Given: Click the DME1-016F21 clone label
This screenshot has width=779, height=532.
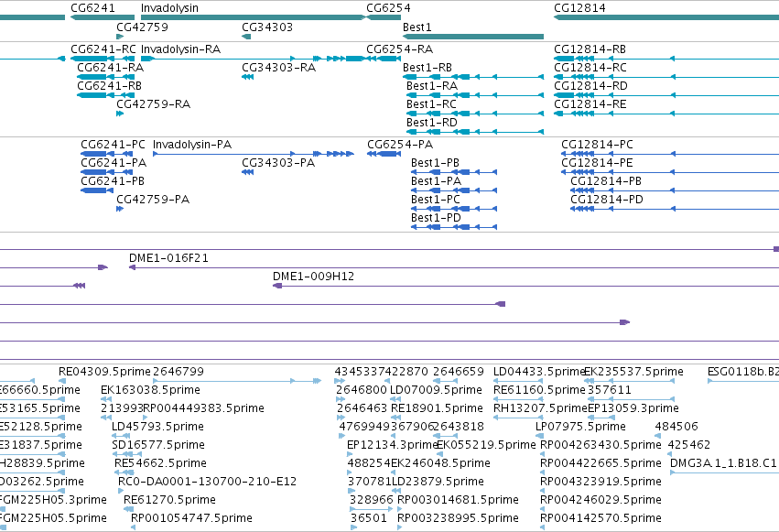Looking at the screenshot, I should coord(169,258).
